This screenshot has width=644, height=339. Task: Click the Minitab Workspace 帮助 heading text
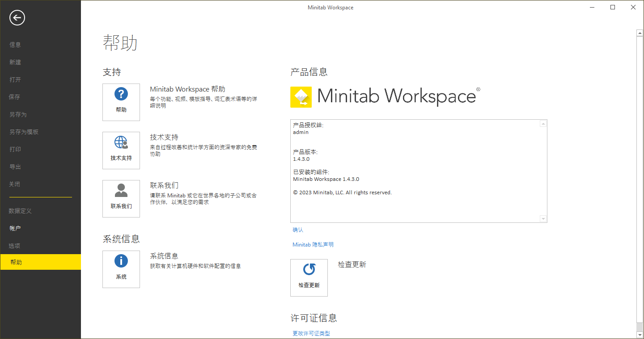[x=188, y=89]
